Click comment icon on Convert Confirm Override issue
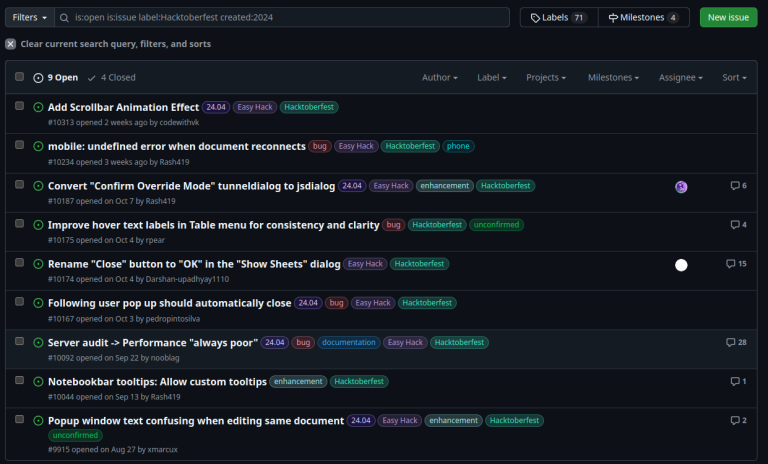This screenshot has width=768, height=464. pyautogui.click(x=735, y=186)
